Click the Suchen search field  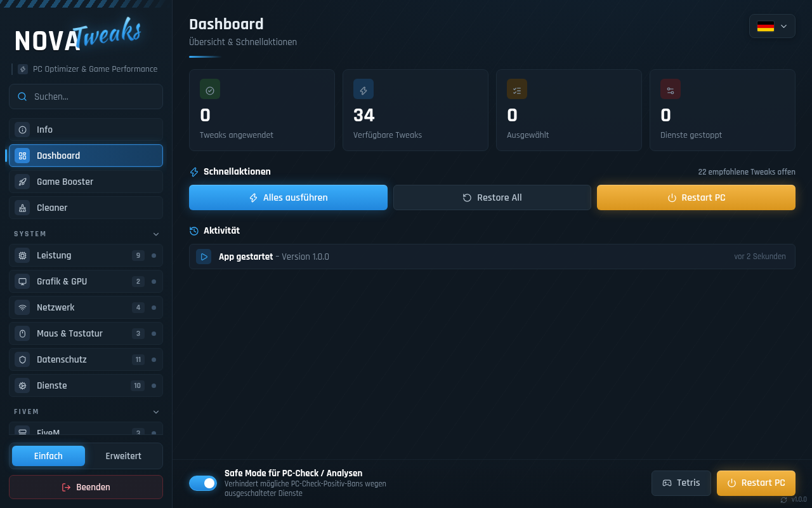click(86, 97)
